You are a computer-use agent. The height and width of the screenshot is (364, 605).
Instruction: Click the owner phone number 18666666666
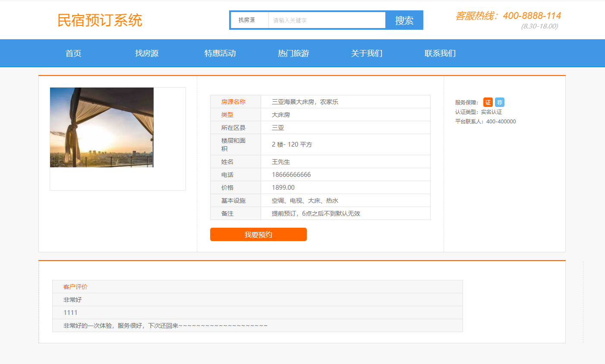tap(291, 175)
